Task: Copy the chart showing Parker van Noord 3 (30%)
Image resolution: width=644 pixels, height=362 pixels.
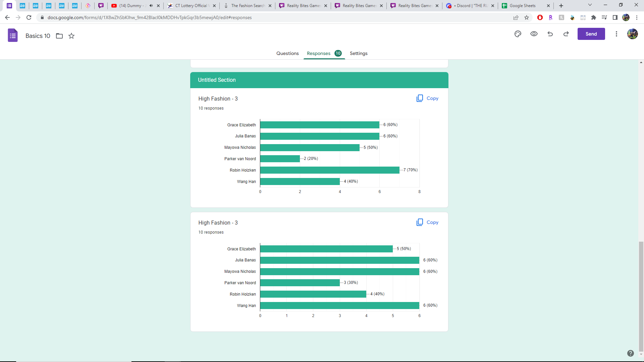Action: coord(427,222)
